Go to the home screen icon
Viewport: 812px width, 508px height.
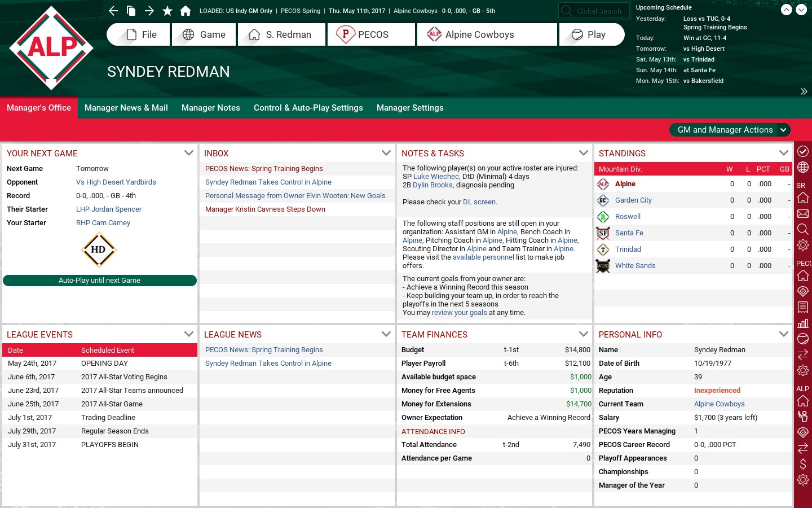186,11
